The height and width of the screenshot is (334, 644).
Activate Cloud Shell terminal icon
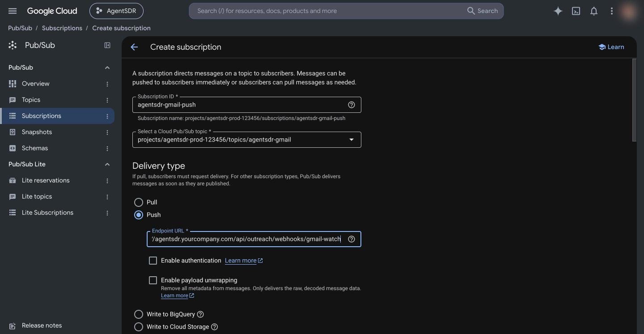(x=576, y=11)
